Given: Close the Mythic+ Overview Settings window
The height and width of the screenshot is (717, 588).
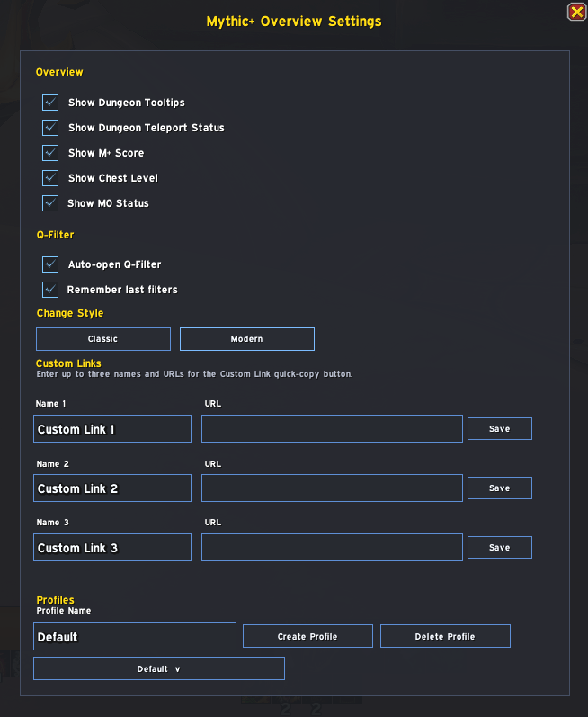Looking at the screenshot, I should (576, 13).
